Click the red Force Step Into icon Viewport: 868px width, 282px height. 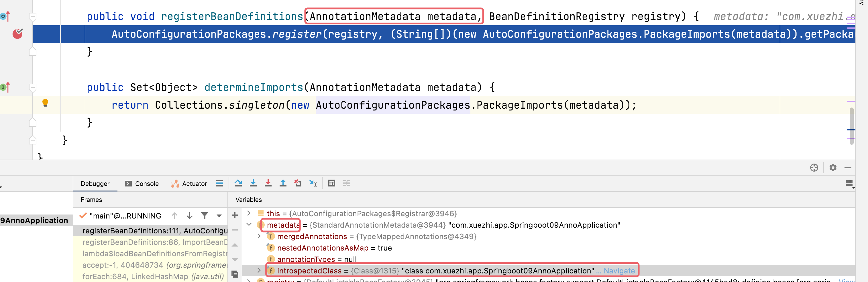(x=268, y=183)
